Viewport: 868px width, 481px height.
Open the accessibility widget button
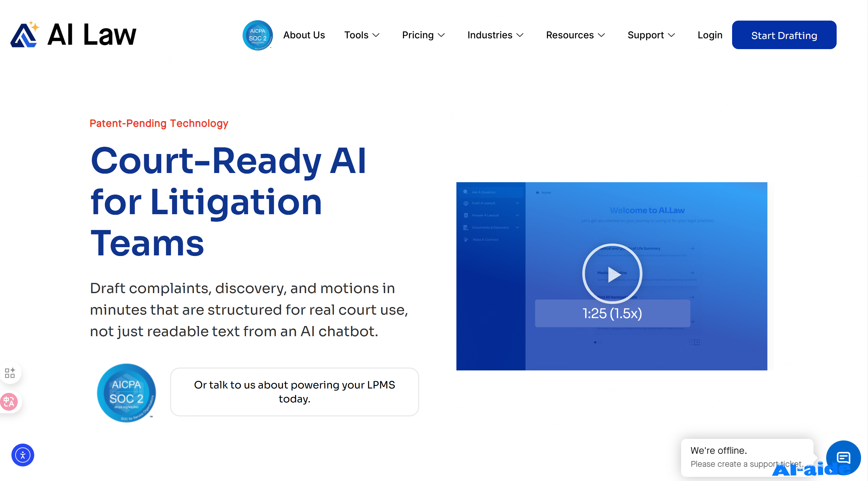[22, 455]
